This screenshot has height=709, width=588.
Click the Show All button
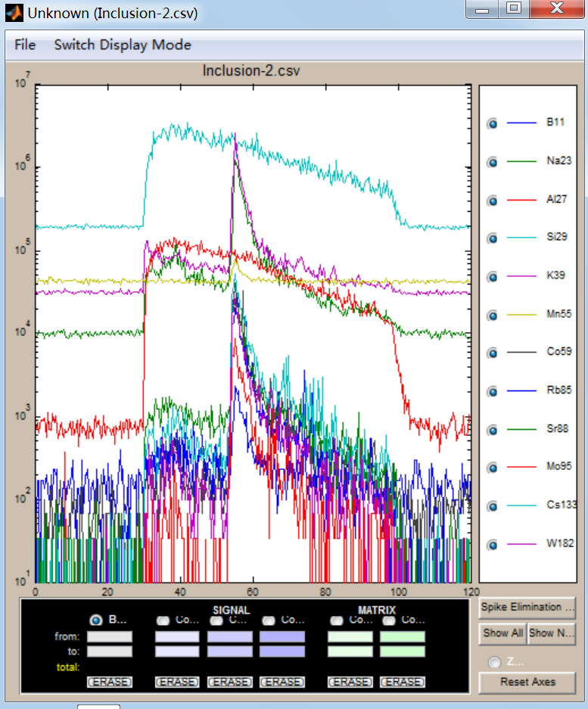tap(502, 634)
